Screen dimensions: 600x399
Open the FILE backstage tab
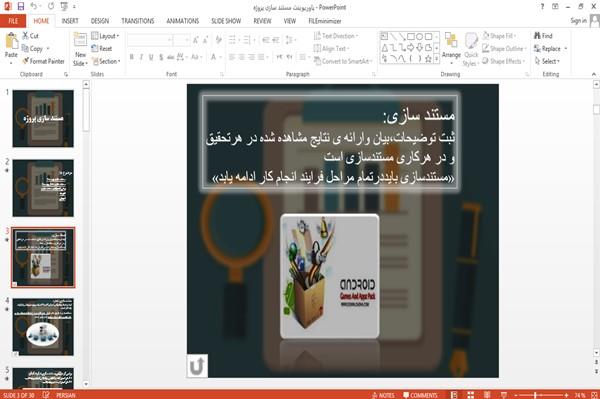click(x=13, y=21)
